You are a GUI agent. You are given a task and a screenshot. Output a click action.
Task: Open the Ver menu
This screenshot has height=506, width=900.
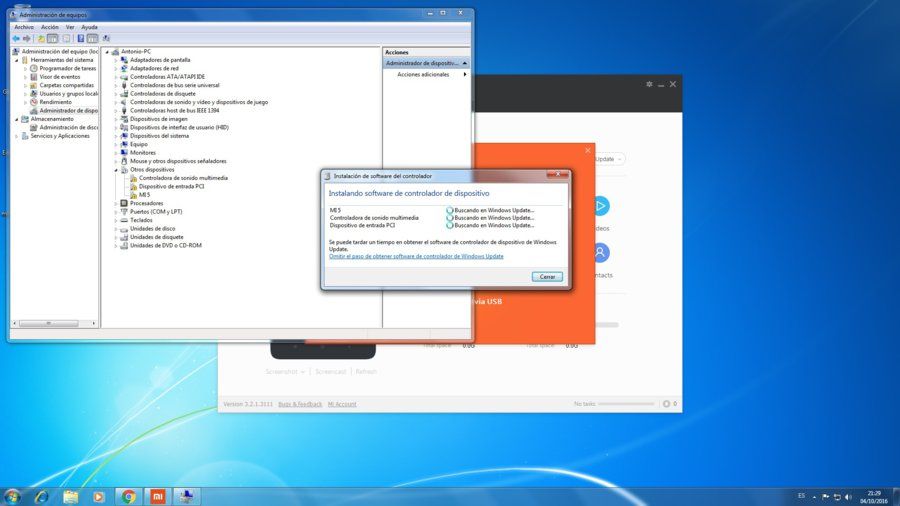[69, 27]
